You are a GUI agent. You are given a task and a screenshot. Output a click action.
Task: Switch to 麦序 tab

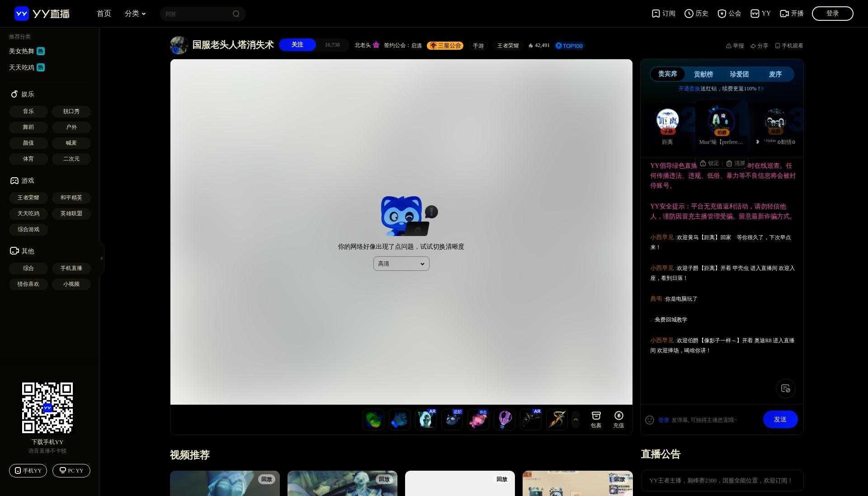(775, 74)
